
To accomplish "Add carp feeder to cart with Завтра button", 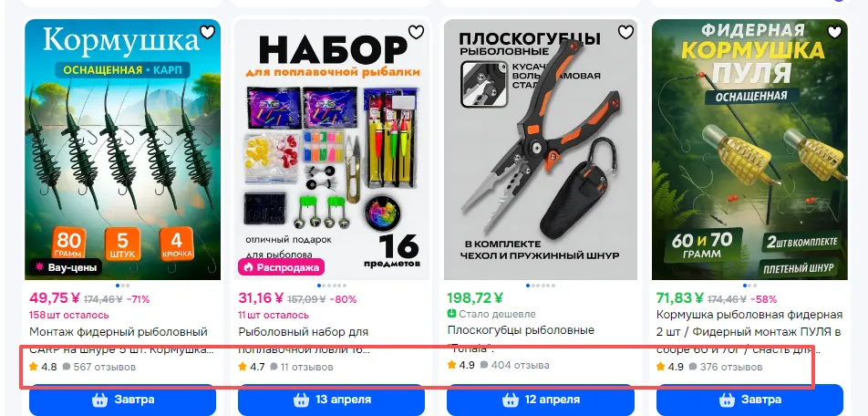I will coord(122,400).
